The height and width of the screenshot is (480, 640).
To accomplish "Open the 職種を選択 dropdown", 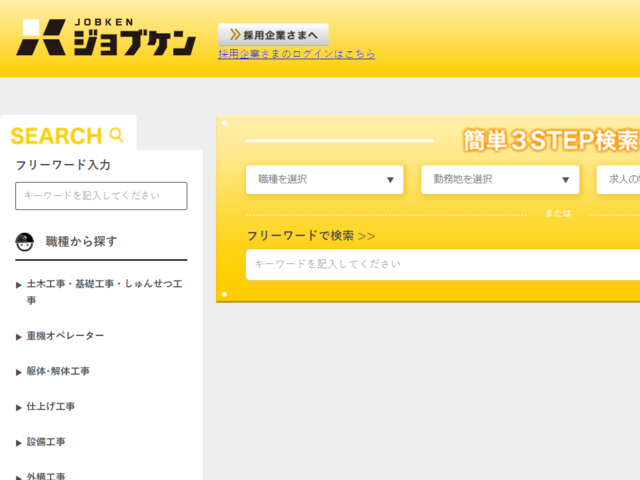I will [325, 180].
